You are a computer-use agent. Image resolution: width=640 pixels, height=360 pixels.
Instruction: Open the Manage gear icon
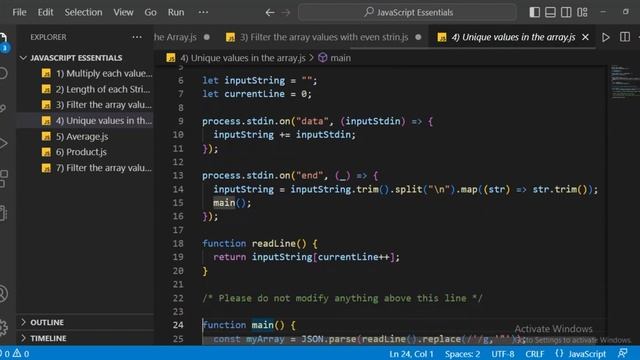pyautogui.click(x=3, y=327)
